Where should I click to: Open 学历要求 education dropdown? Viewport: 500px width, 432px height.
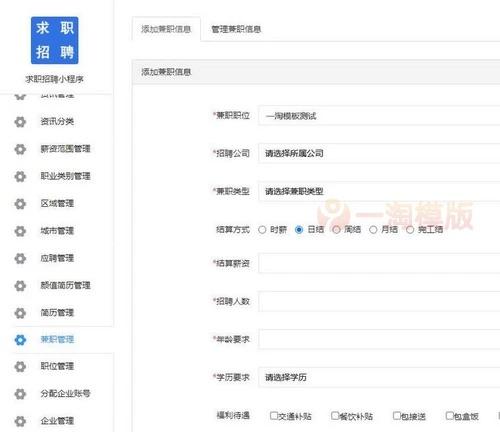379,377
